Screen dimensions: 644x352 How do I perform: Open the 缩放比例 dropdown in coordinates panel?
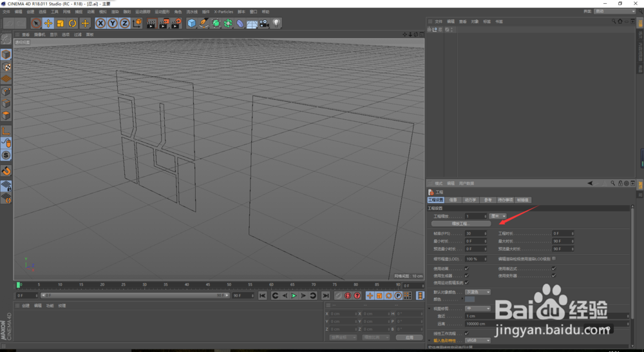[x=376, y=337]
